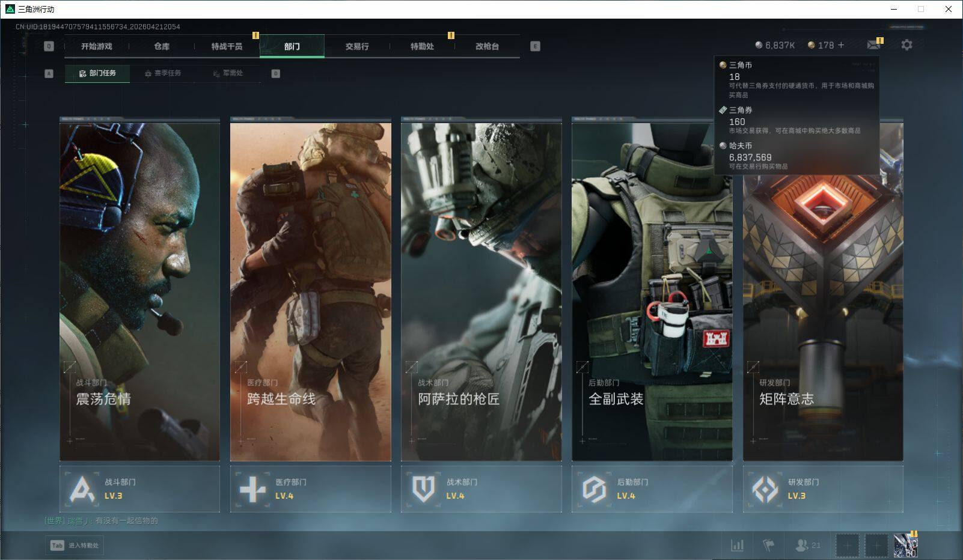The height and width of the screenshot is (560, 963).
Task: Switch to the 交易行 tab
Action: pyautogui.click(x=357, y=46)
